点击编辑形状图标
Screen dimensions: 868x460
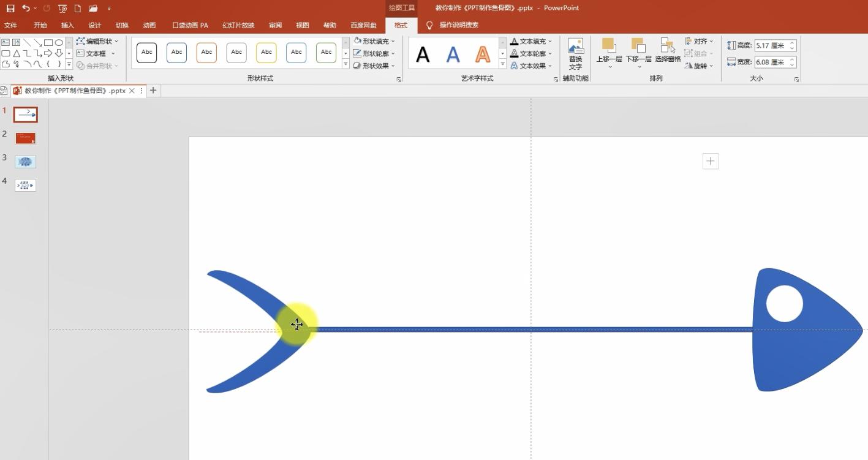[81, 41]
